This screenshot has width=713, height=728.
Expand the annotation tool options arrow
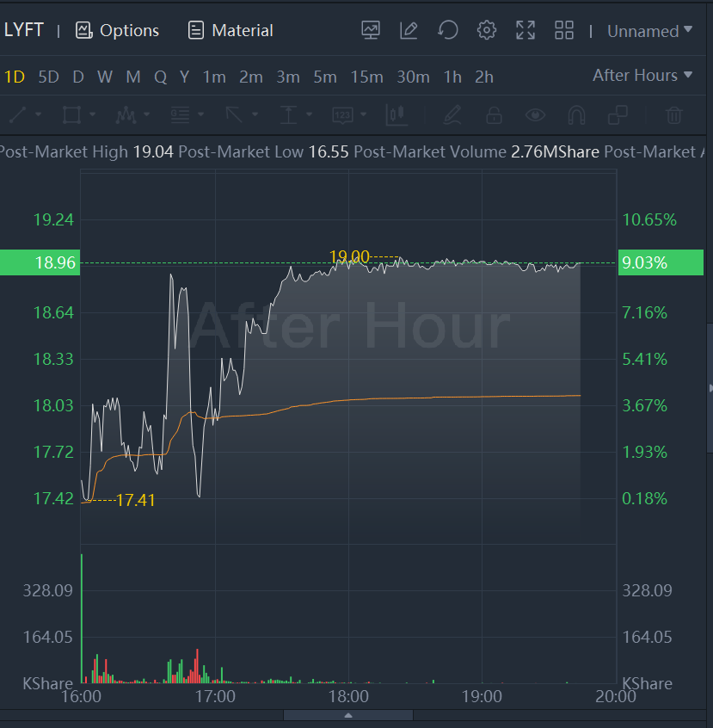[x=364, y=114]
